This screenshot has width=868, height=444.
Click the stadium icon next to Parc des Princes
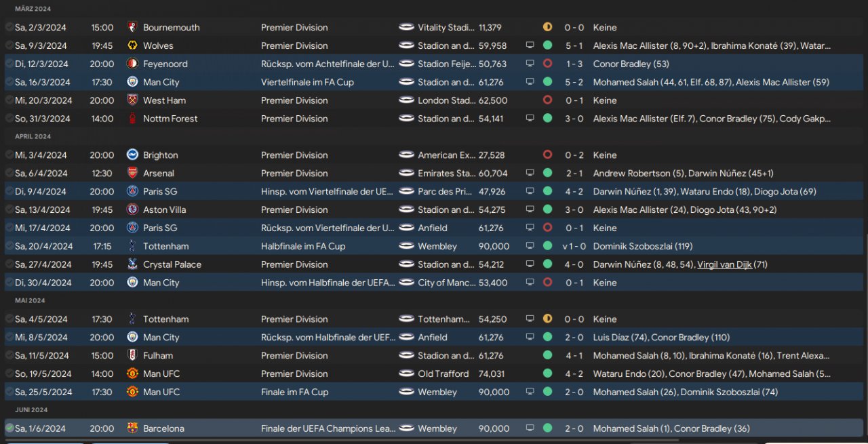pyautogui.click(x=406, y=191)
